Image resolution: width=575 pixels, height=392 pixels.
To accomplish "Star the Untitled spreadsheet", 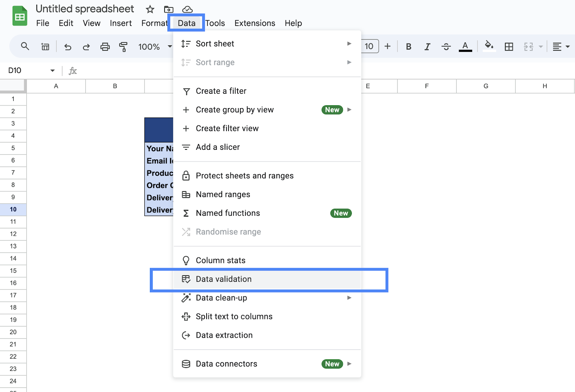I will click(149, 9).
